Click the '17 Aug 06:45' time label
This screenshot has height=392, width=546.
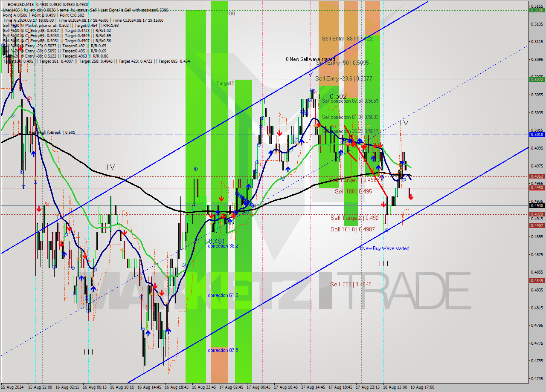[258, 388]
